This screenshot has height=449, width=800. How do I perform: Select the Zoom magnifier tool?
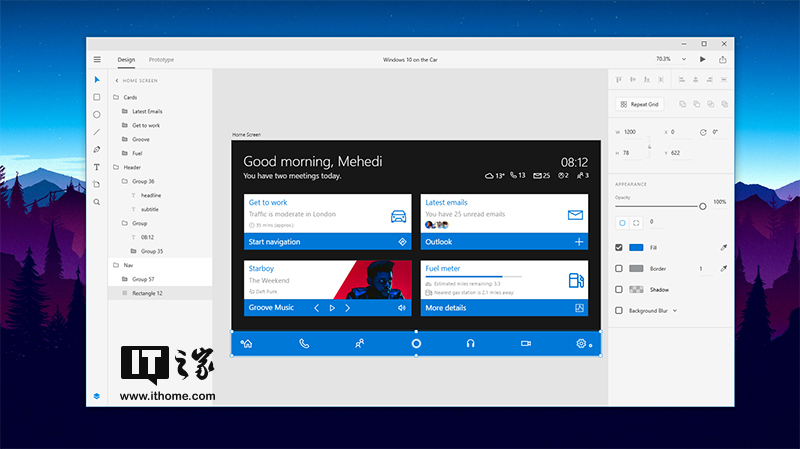click(96, 202)
